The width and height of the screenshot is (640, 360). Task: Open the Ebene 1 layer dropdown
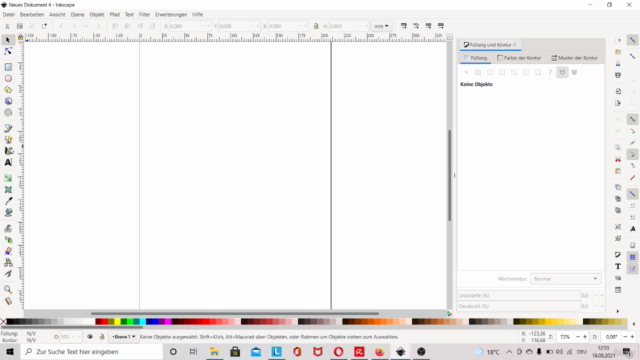pyautogui.click(x=124, y=337)
